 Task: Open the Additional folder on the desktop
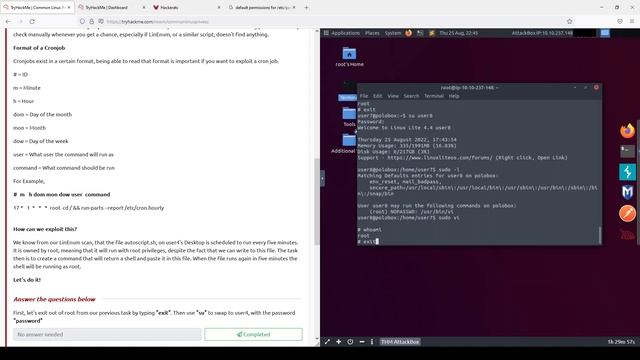tap(344, 144)
